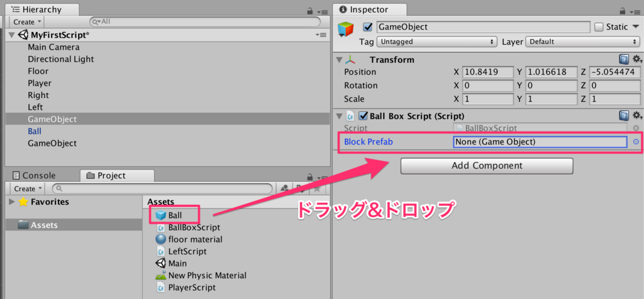644x299 pixels.
Task: Select the blue Ball object in the Hierarchy
Action: 35,131
